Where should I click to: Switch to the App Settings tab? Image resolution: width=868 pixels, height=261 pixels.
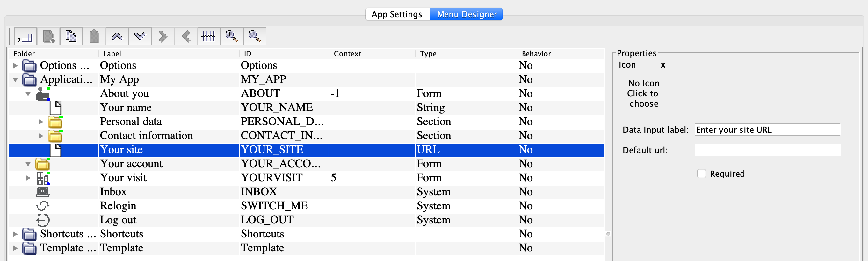(397, 14)
